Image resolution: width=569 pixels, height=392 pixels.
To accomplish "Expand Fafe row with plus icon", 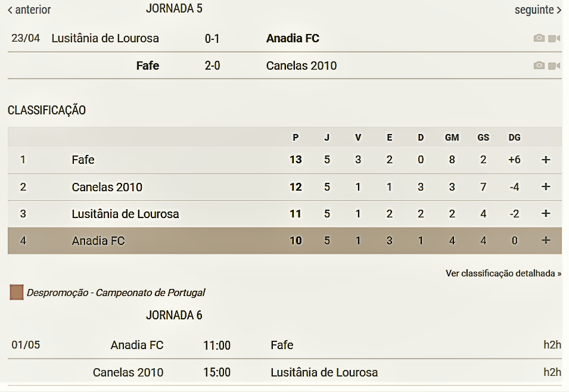I will pyautogui.click(x=545, y=160).
